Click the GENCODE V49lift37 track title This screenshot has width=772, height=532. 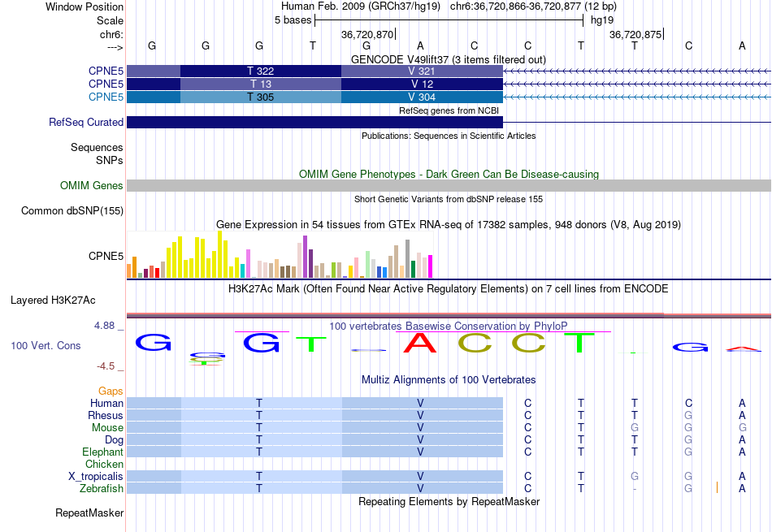[x=448, y=59]
